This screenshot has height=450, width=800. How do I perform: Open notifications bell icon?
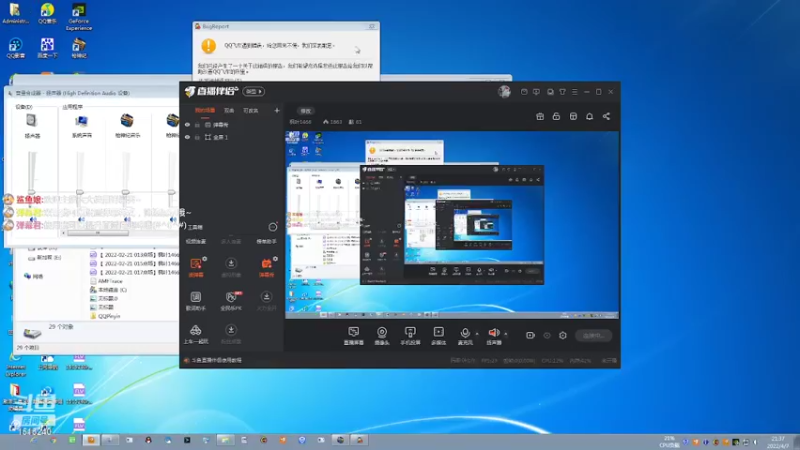click(589, 116)
